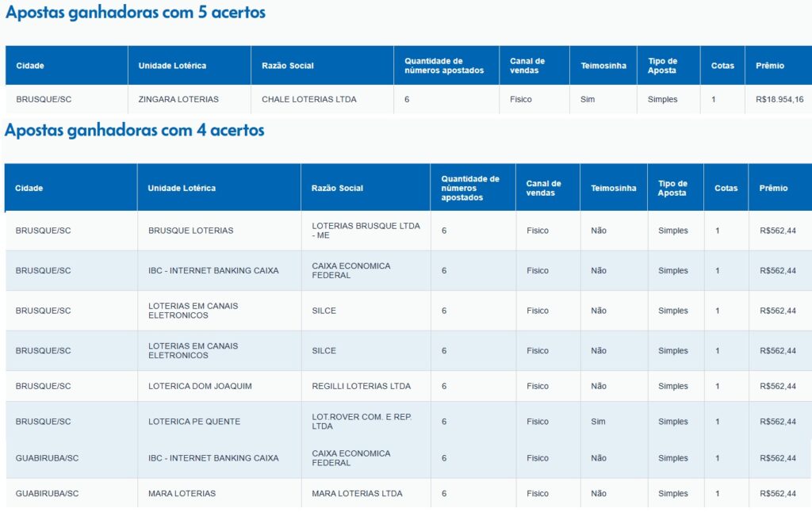Click 'Canal de vendas' header in the 5 acertos table
812x512 pixels.
[527, 66]
